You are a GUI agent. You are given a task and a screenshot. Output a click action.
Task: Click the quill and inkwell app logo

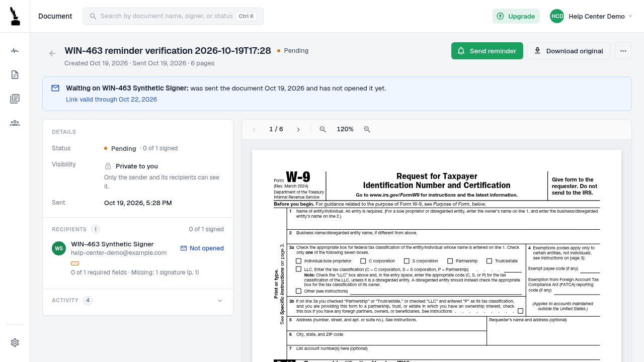[x=15, y=16]
